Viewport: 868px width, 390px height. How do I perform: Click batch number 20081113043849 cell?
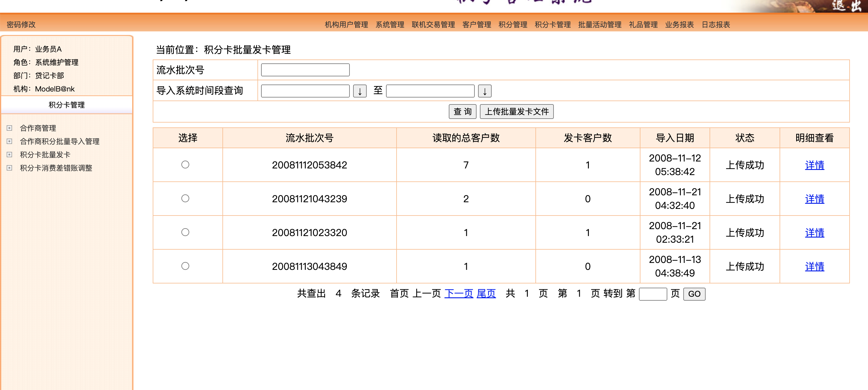[x=309, y=266]
